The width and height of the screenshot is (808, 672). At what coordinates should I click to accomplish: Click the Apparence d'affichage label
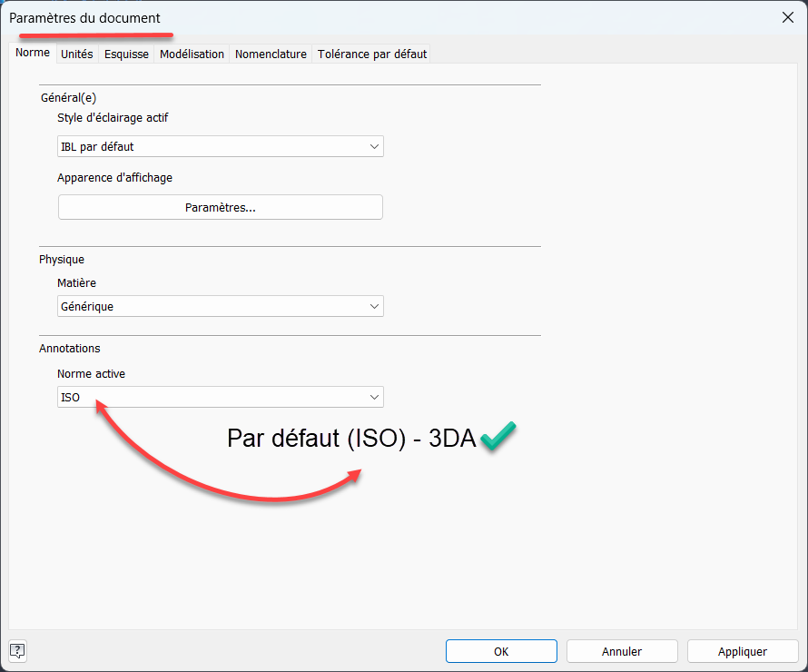114,178
